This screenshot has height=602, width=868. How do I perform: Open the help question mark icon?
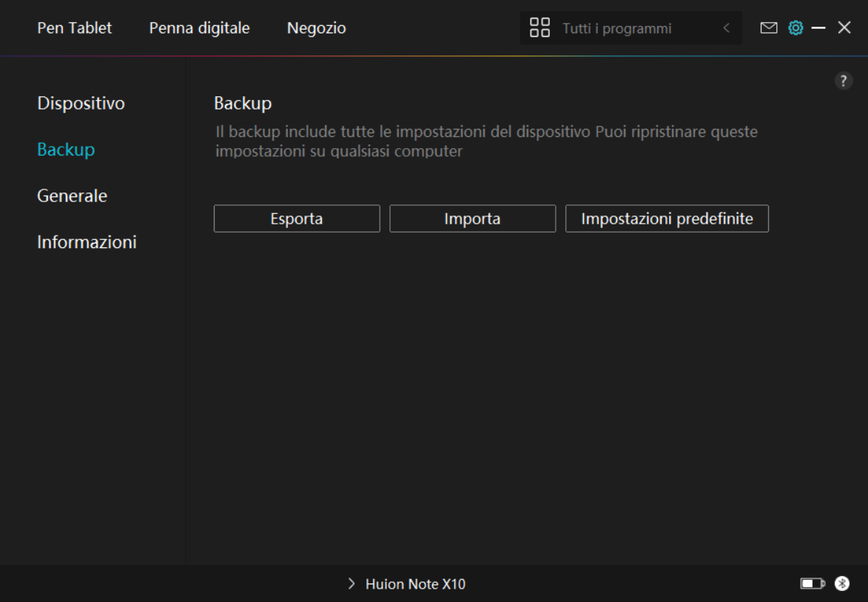[843, 81]
